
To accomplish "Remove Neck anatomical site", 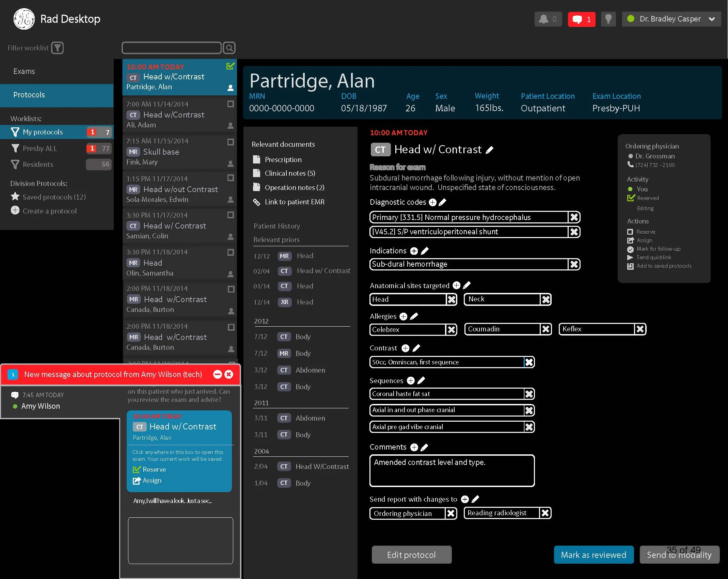I will tap(545, 299).
